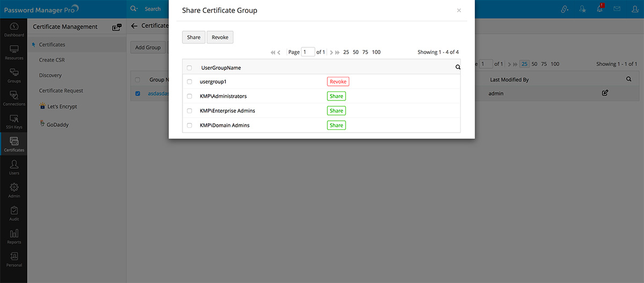Click the Audit sidebar icon

14,213
